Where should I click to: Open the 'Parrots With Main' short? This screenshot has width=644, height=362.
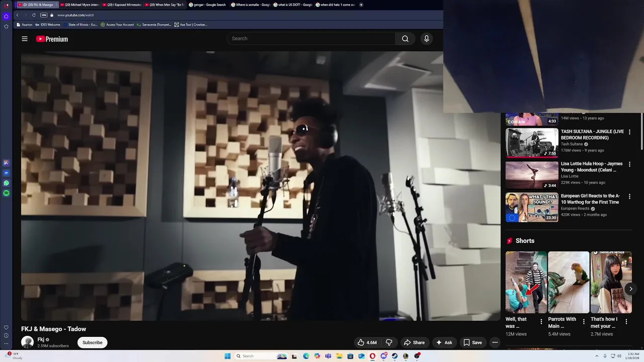[x=569, y=282]
